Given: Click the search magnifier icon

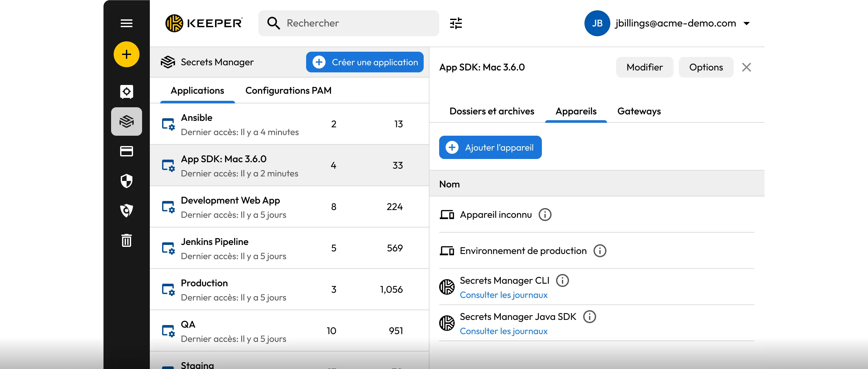Looking at the screenshot, I should click(x=273, y=23).
